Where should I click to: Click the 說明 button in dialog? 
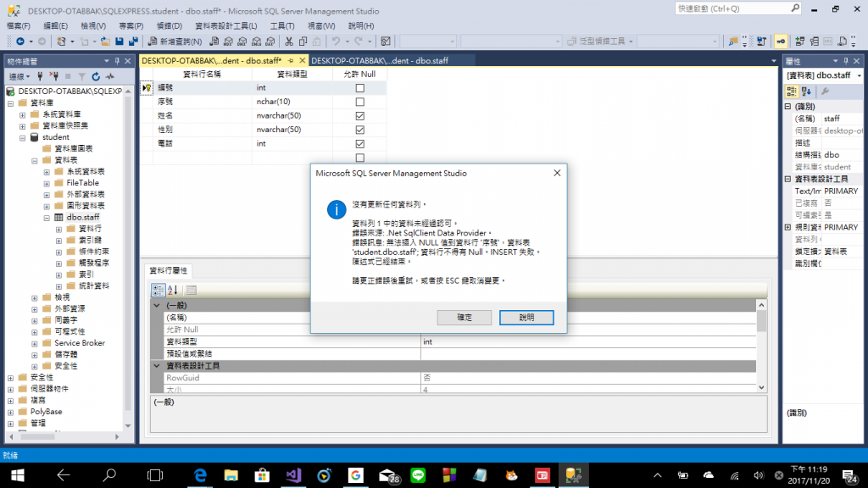point(526,318)
